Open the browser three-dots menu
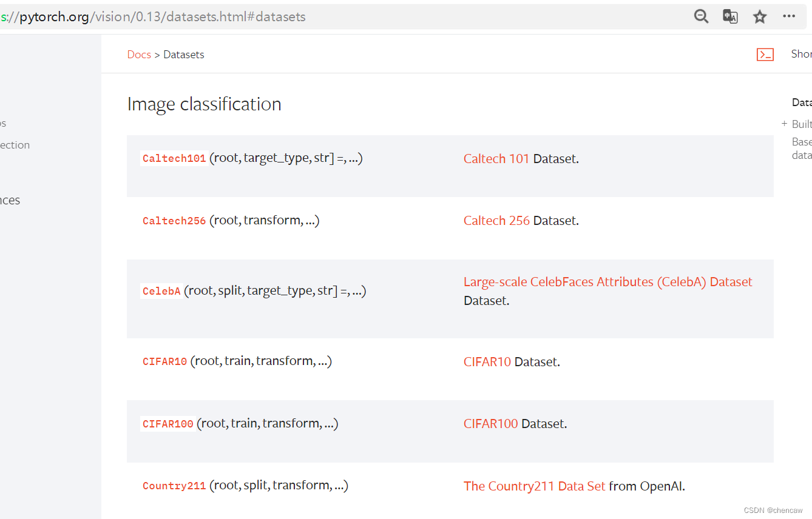This screenshot has height=519, width=812. point(789,16)
